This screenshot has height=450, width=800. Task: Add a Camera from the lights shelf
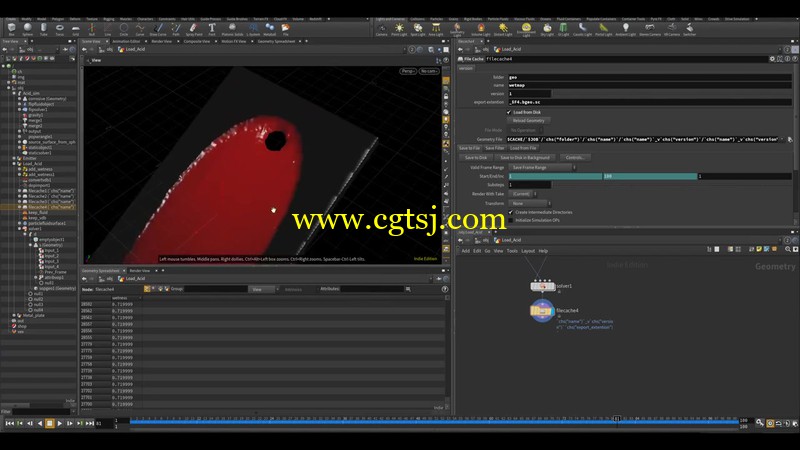381,30
